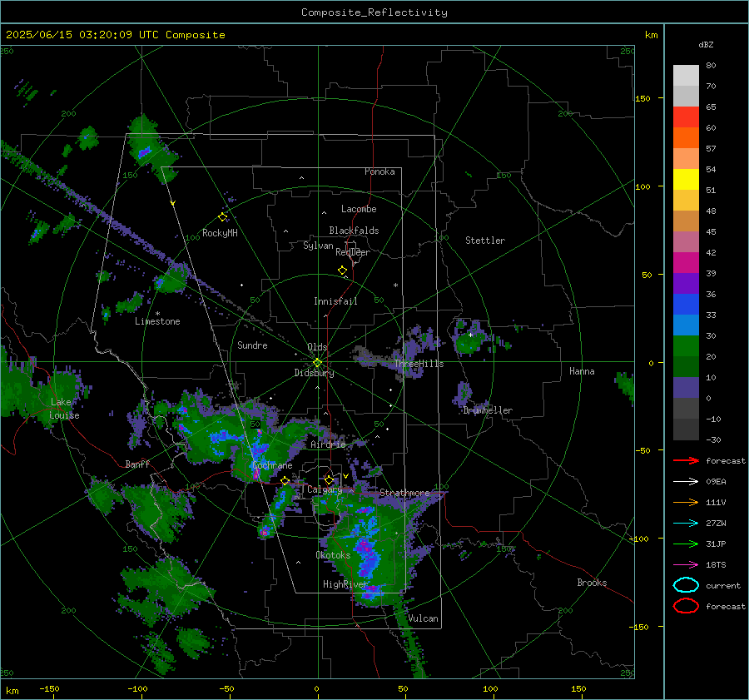Click the dBZ legend heading

click(x=706, y=44)
